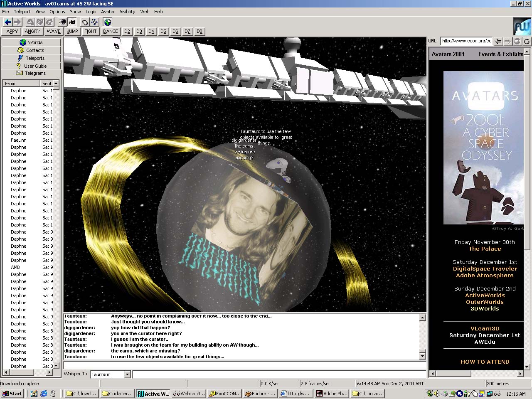The image size is (532, 399).
Task: Switch to first person eye view
Action: pyautogui.click(x=62, y=22)
